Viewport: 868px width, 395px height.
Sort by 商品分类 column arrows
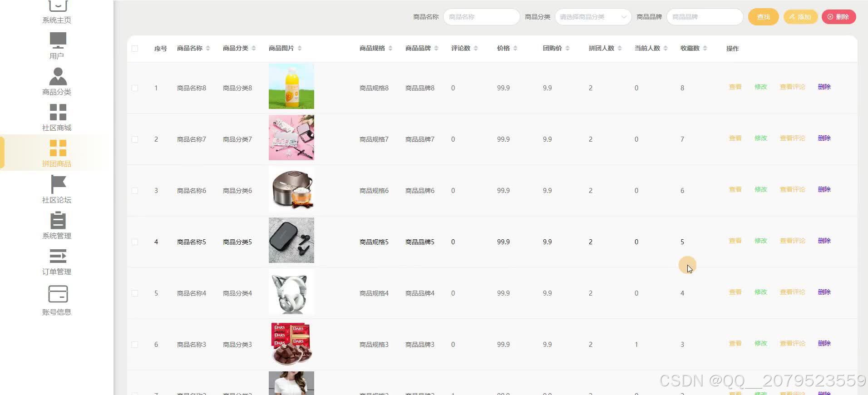click(x=254, y=48)
